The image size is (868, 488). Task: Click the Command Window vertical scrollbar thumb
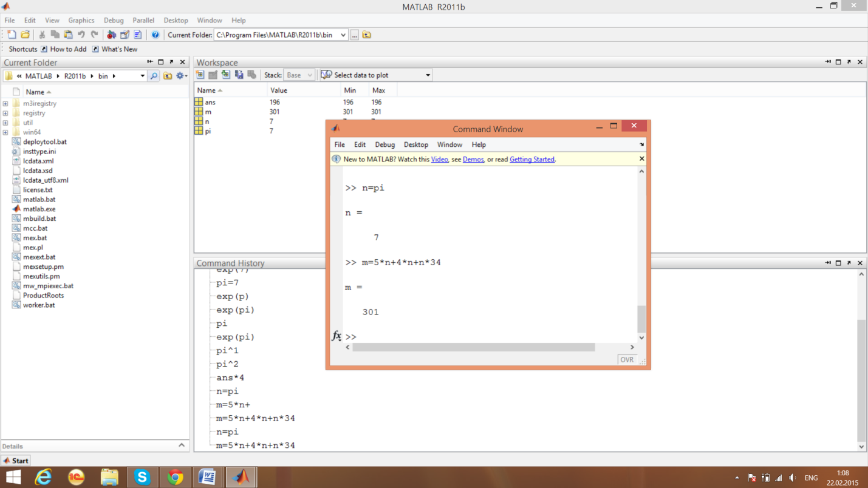(x=641, y=319)
